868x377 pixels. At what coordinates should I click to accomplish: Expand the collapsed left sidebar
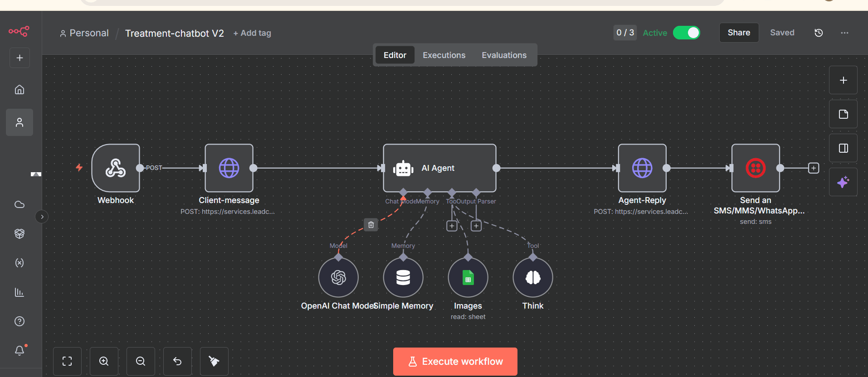pyautogui.click(x=42, y=217)
